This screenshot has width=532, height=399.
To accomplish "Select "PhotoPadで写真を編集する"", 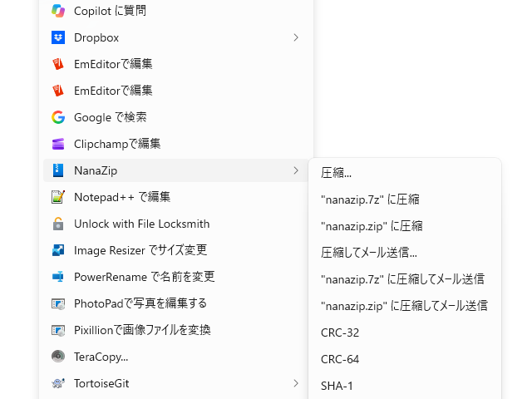I will [176, 303].
